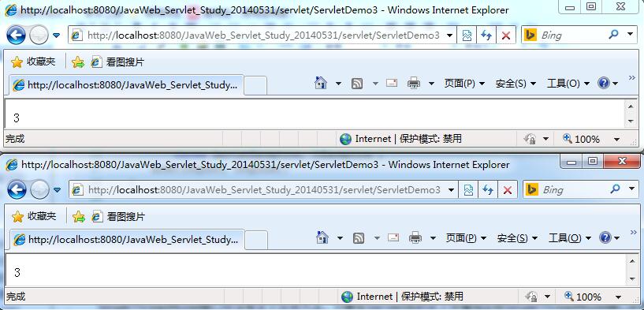
Task: Expand address bar history in top window
Action: [450, 35]
